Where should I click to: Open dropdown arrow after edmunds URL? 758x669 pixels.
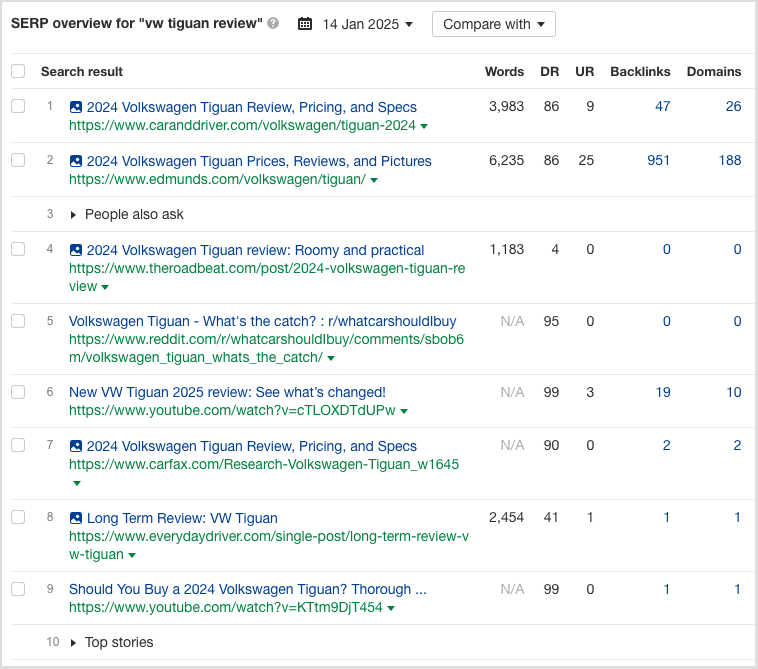[x=374, y=180]
